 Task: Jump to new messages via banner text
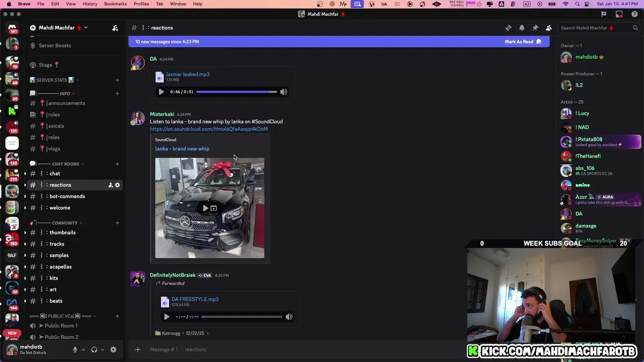click(167, 42)
